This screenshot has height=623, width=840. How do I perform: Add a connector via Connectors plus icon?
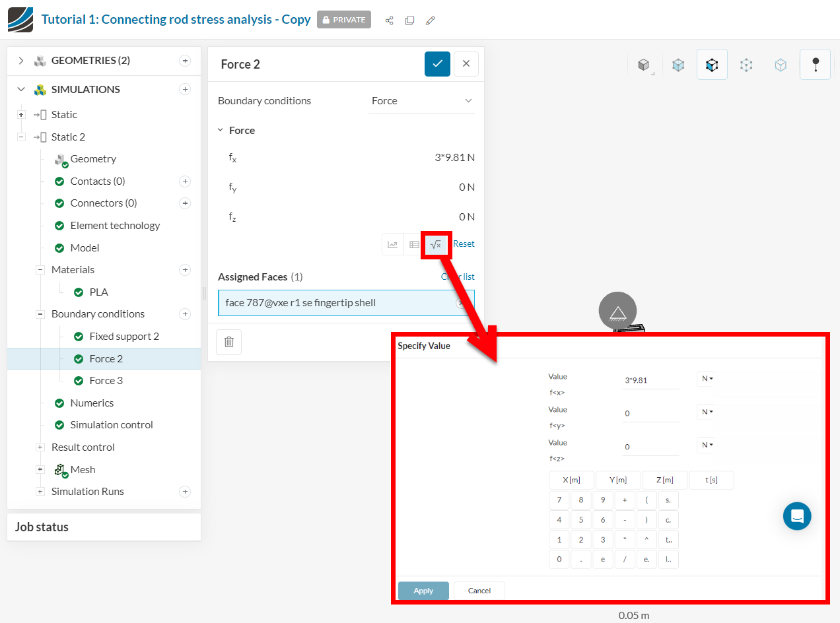[185, 203]
